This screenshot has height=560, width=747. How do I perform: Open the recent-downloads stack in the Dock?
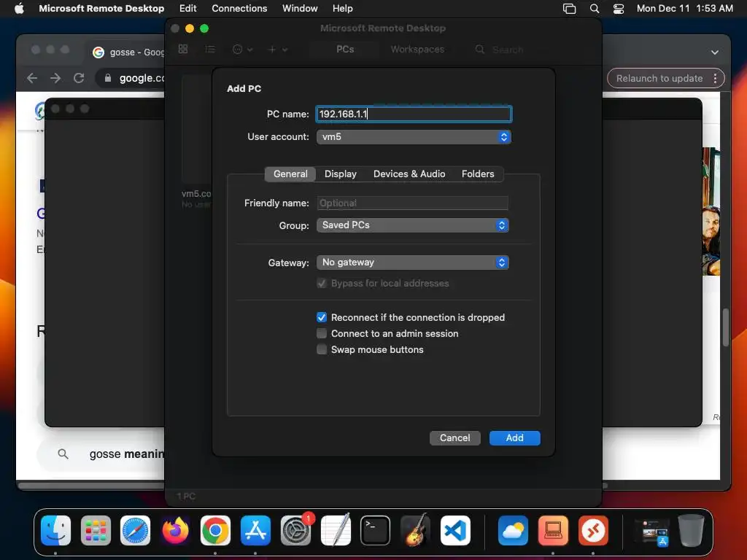click(x=652, y=532)
